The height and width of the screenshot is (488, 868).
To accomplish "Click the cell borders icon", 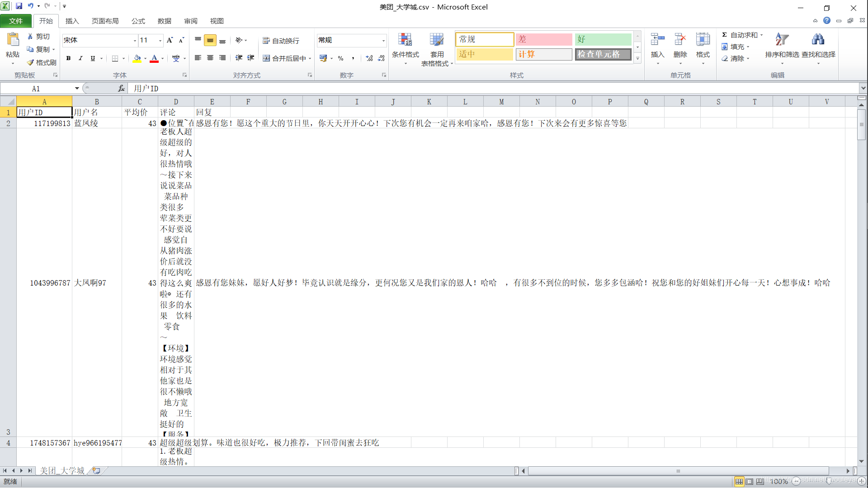I will tap(115, 58).
